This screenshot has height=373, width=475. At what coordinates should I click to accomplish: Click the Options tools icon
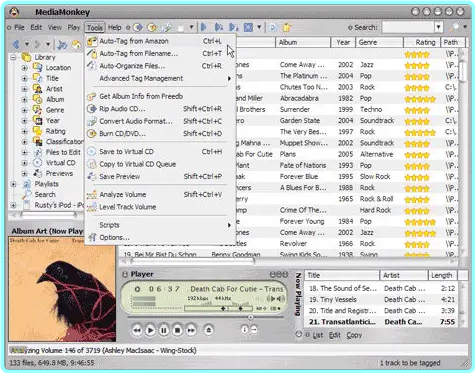92,237
